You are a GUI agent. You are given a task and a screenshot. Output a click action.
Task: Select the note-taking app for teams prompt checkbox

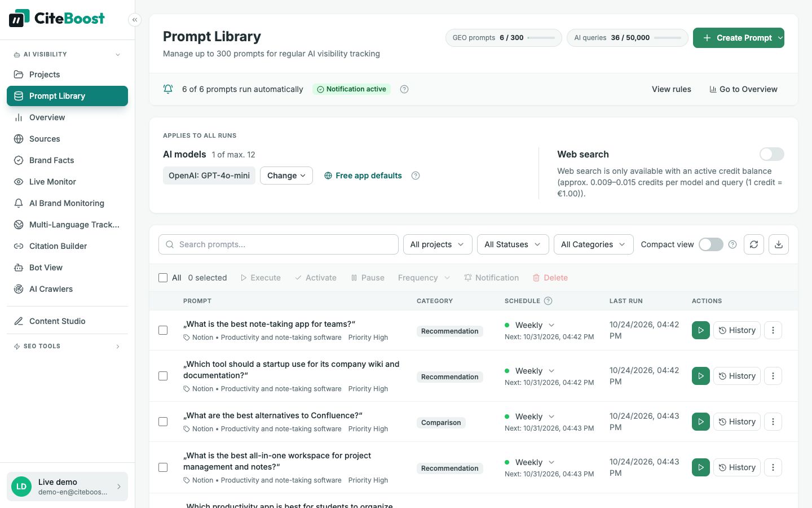pos(163,330)
